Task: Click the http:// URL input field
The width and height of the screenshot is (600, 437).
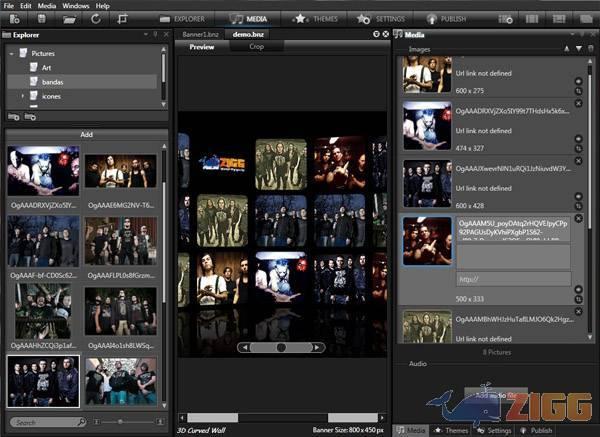Action: tap(510, 279)
